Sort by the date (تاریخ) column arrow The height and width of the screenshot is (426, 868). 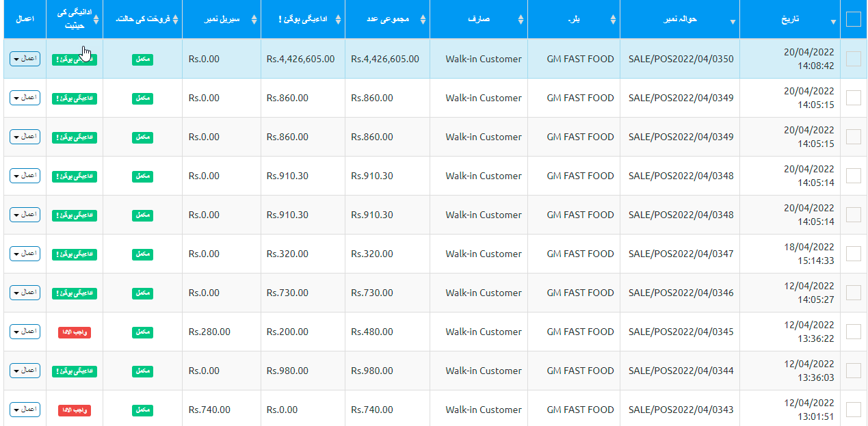coord(833,21)
